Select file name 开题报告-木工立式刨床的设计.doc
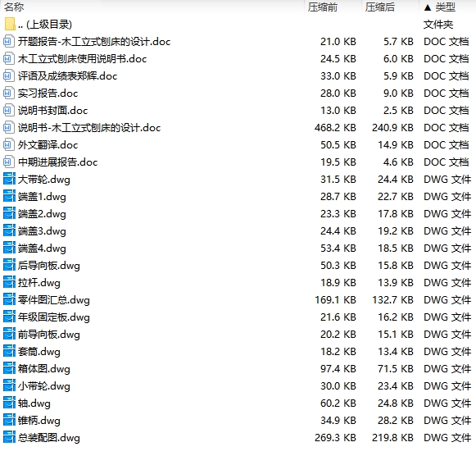Viewport: 476px width, 465px height. click(x=94, y=41)
